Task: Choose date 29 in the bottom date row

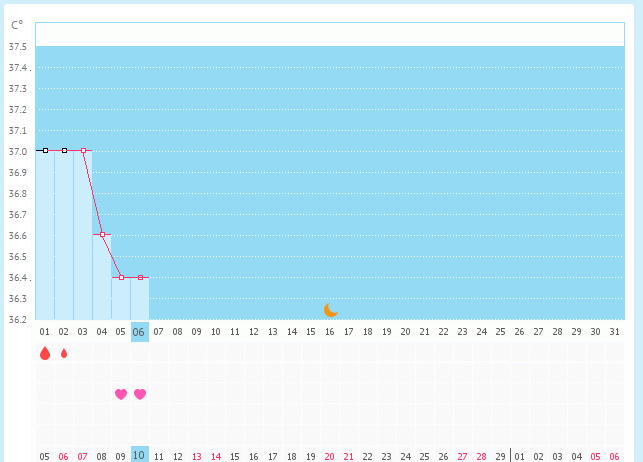Action: point(500,456)
